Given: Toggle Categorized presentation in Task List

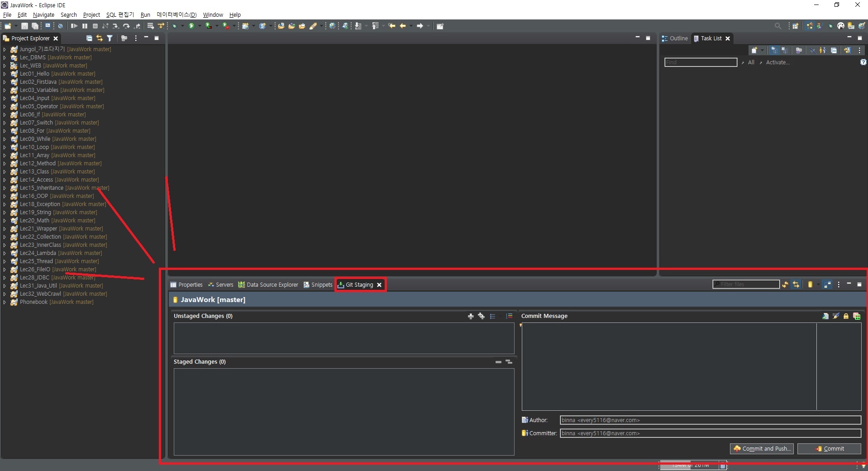Looking at the screenshot, I should point(774,50).
